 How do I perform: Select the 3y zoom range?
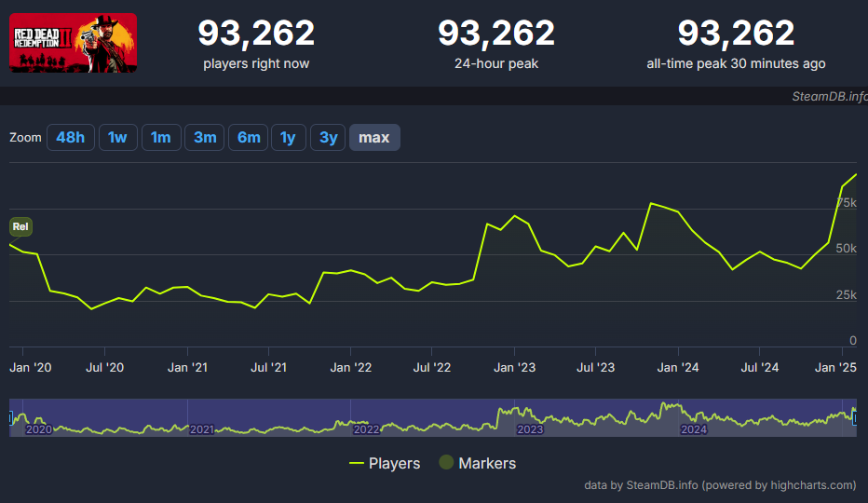coord(328,137)
